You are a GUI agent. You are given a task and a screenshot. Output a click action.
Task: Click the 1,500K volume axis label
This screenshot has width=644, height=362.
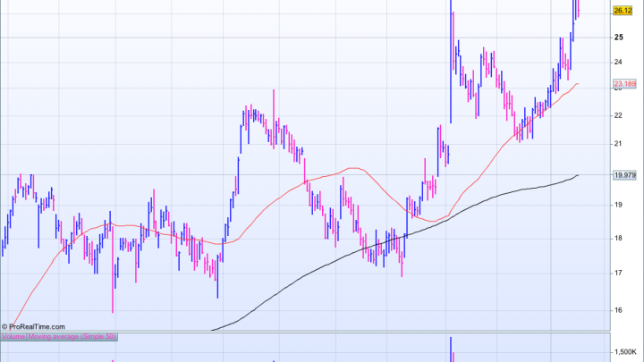tap(625, 352)
